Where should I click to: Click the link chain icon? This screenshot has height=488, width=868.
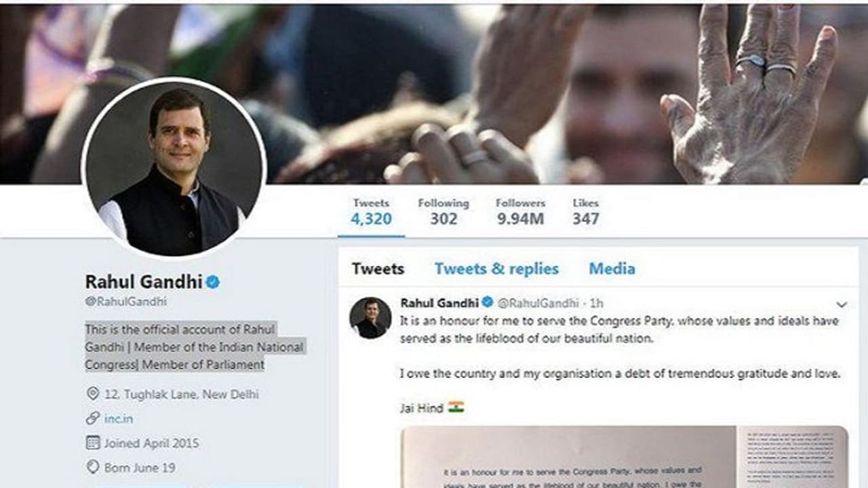[93, 418]
